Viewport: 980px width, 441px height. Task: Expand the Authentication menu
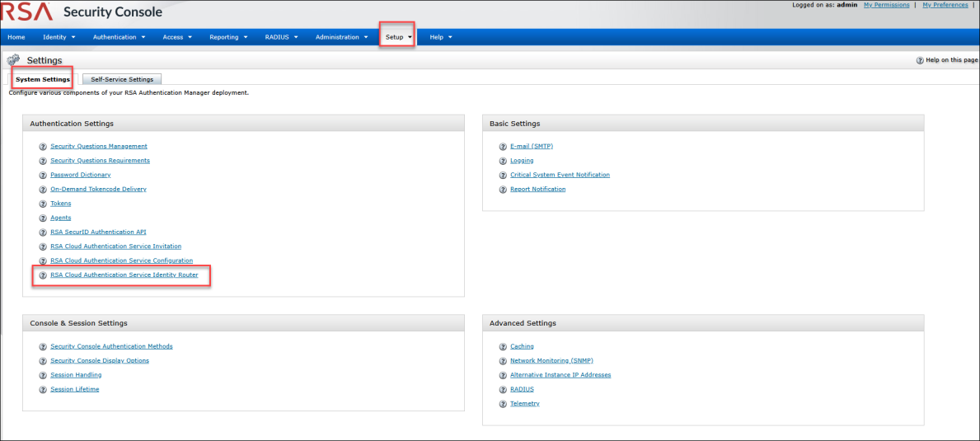click(119, 37)
